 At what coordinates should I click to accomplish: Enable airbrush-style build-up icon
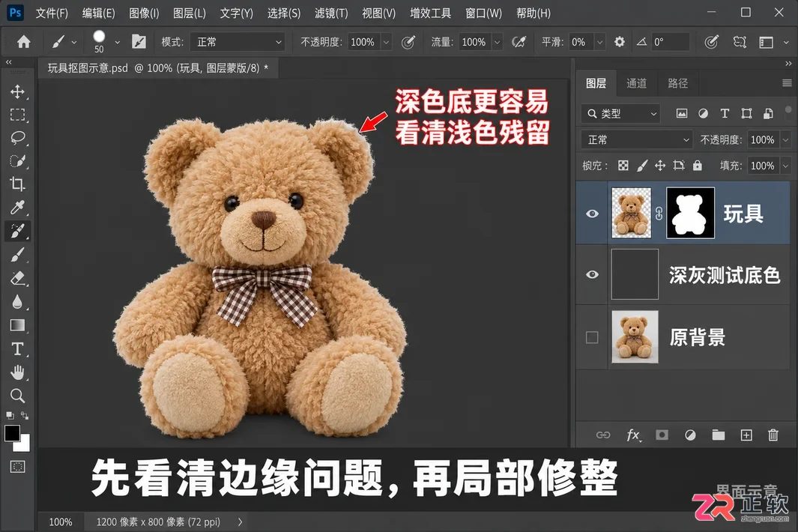point(519,42)
